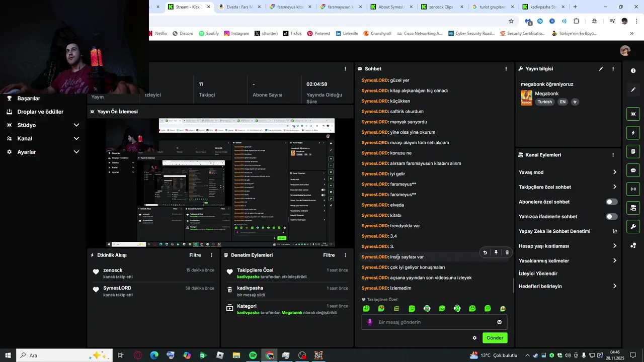Open chat settings gear beside Gönder
Screen dimensions: 644x362
pyautogui.click(x=474, y=338)
